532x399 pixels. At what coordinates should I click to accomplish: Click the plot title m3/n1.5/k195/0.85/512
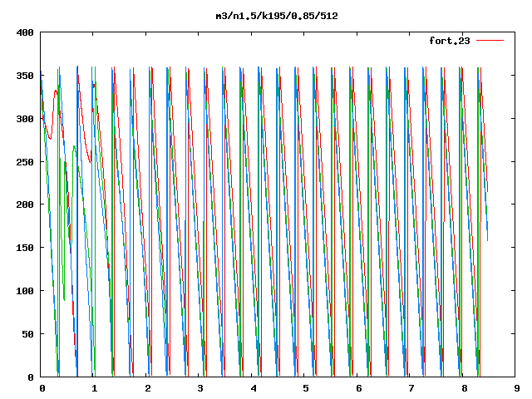click(x=277, y=17)
